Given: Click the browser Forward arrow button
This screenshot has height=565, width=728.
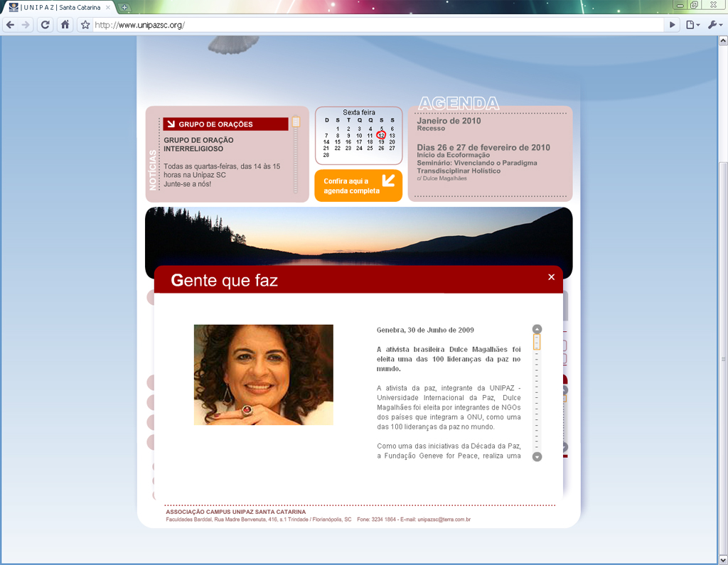Looking at the screenshot, I should [26, 25].
